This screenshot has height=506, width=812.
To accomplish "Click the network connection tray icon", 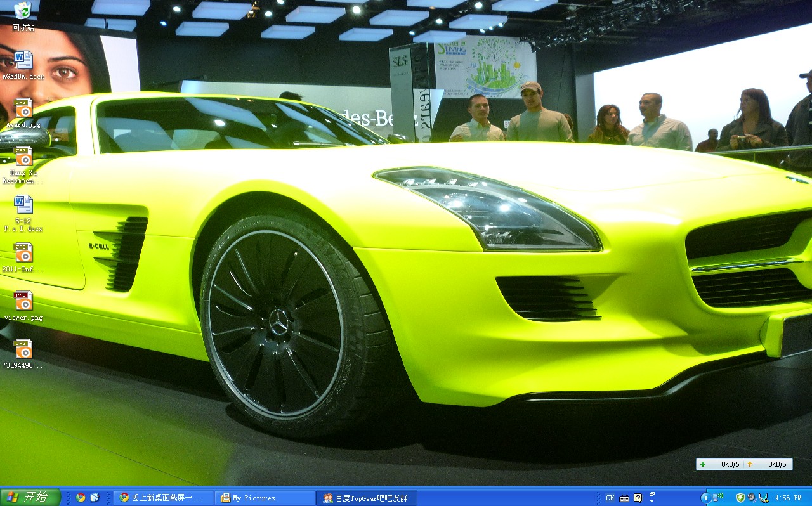I will (x=718, y=498).
